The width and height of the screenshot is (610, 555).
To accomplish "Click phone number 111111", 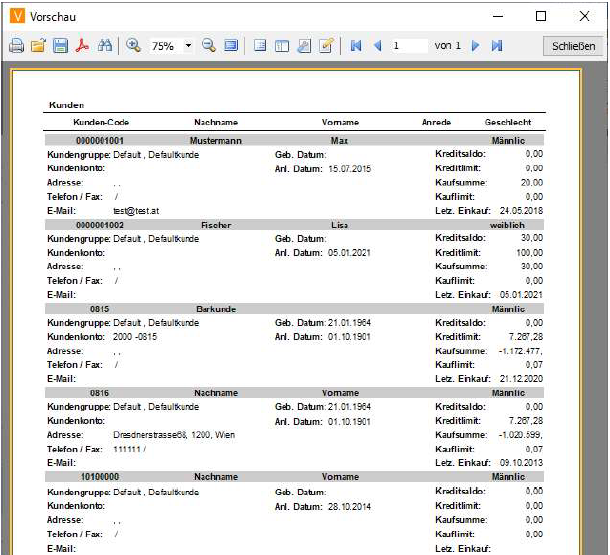I will click(x=126, y=449).
